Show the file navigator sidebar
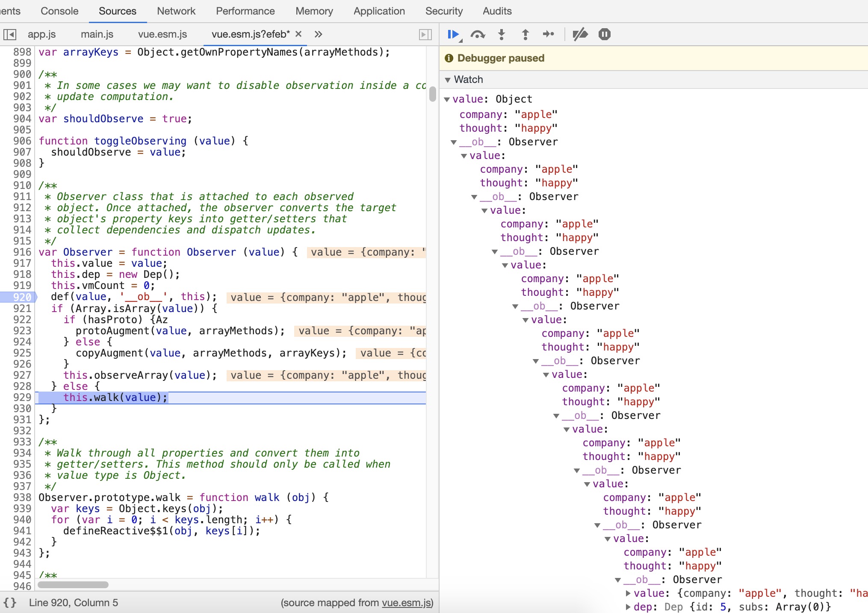The width and height of the screenshot is (868, 613). 10,34
